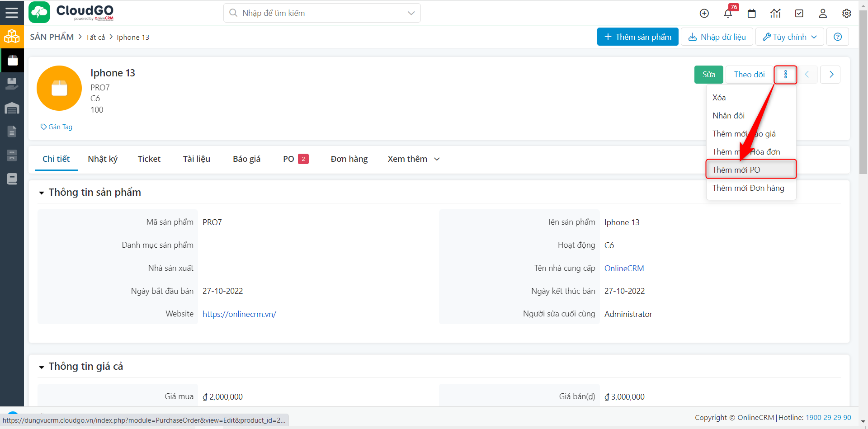This screenshot has width=868, height=429.
Task: Click the Gán Tag link
Action: tap(57, 127)
